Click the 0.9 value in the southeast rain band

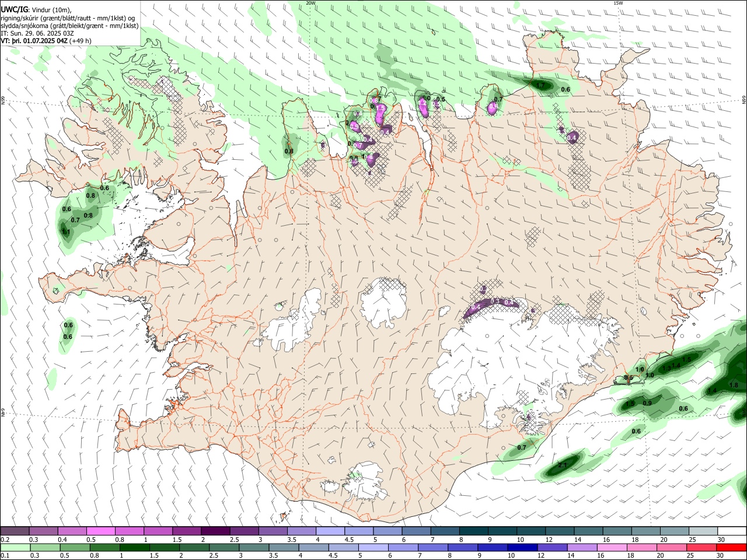(647, 403)
